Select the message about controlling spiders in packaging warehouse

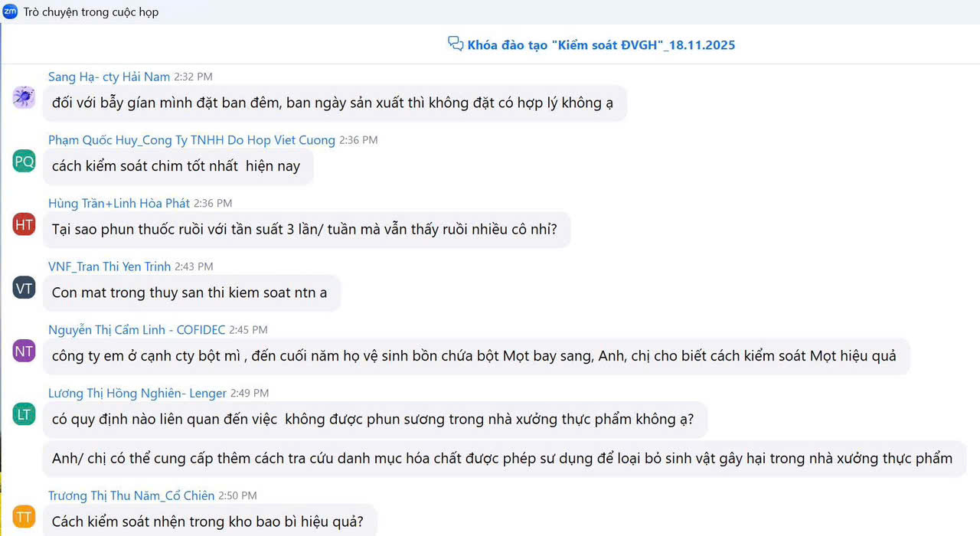[x=207, y=521]
